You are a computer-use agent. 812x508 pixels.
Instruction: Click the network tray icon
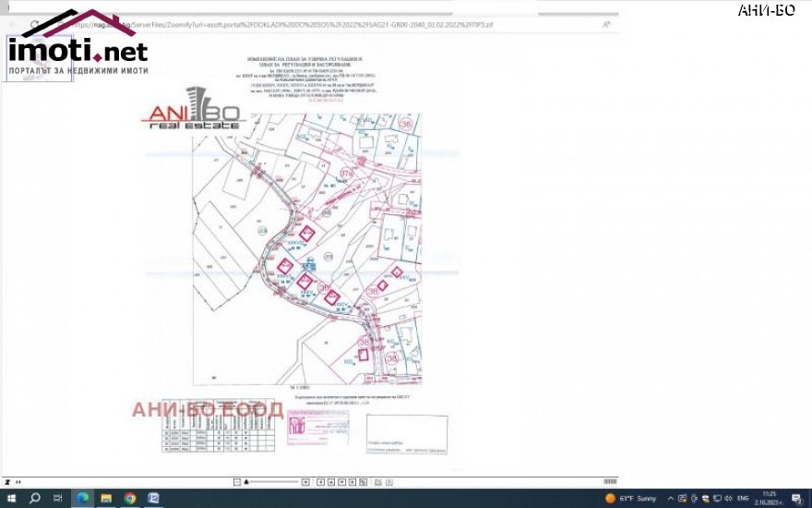(x=717, y=499)
